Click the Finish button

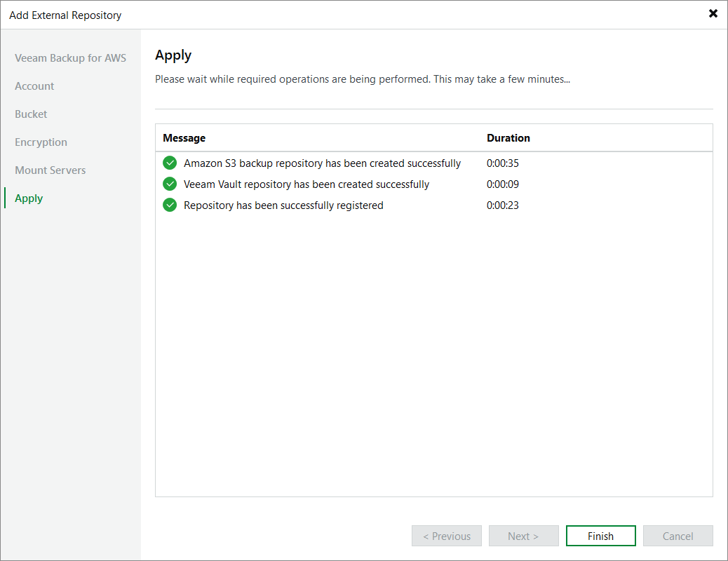[601, 536]
